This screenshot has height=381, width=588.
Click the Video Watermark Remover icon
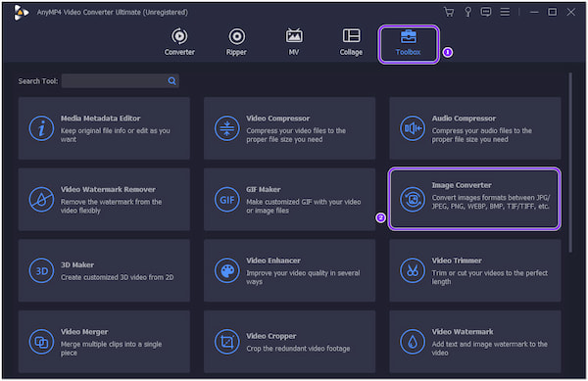coord(41,199)
